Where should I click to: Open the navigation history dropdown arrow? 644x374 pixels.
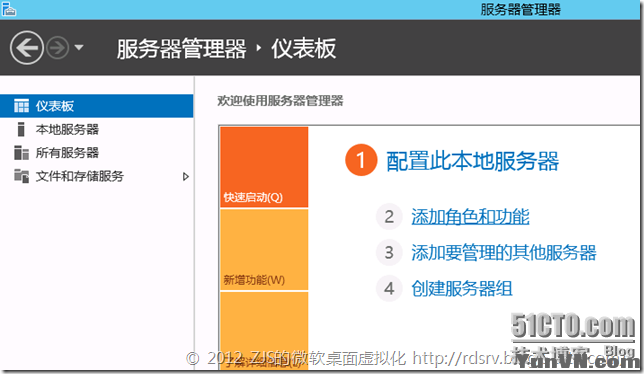(x=79, y=48)
